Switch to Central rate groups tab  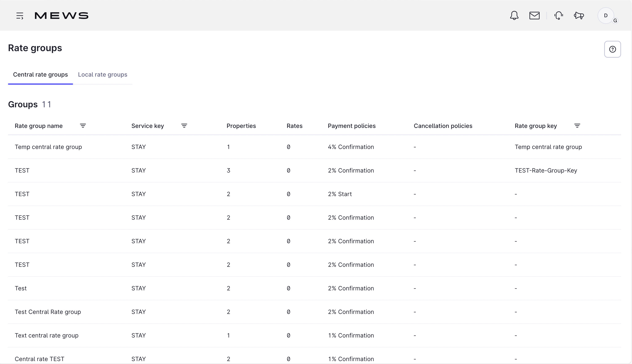tap(40, 74)
